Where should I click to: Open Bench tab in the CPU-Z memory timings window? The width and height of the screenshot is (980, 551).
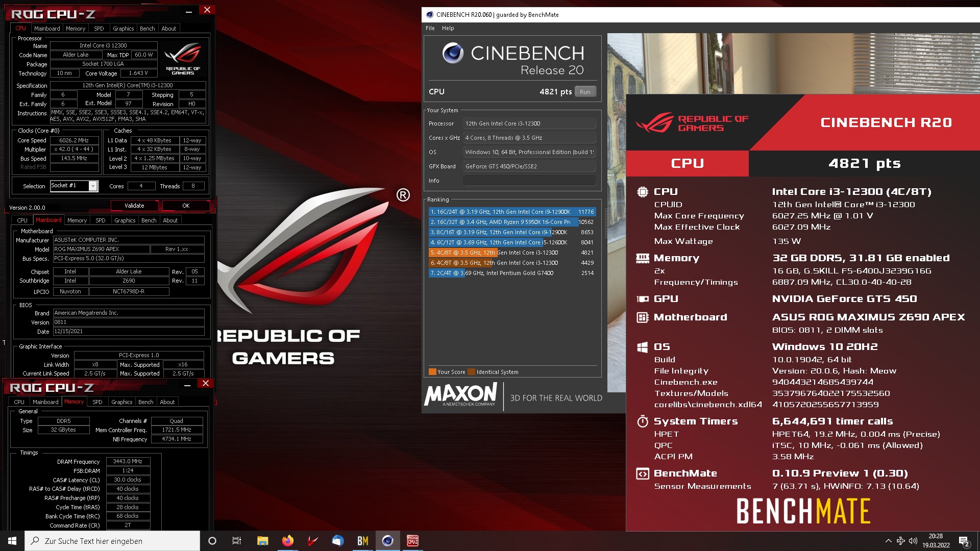point(146,402)
